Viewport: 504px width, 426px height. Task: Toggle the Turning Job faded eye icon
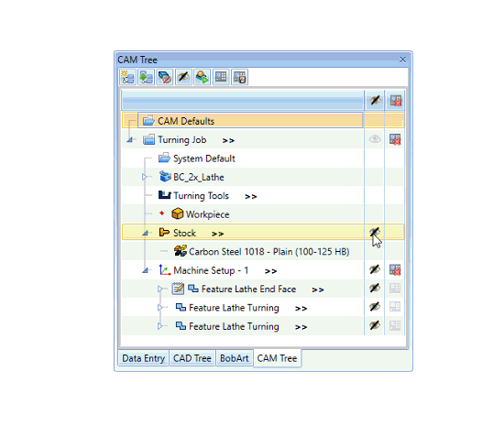375,139
